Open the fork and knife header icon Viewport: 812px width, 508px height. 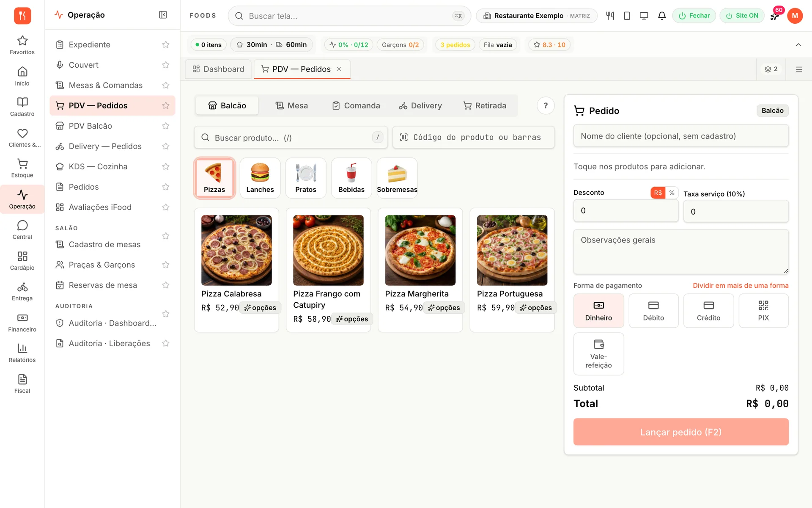point(610,16)
